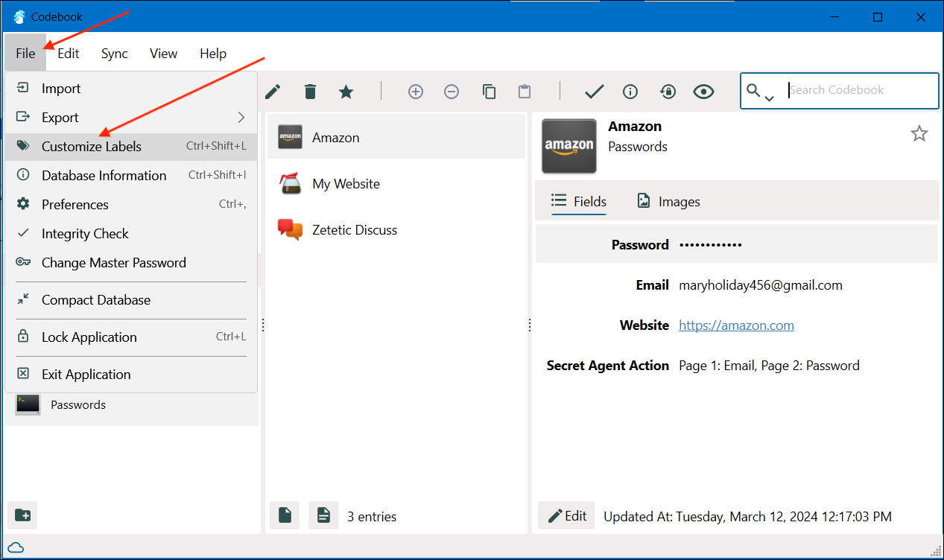The image size is (944, 560).
Task: Click the trash delete icon in toolbar
Action: point(310,92)
